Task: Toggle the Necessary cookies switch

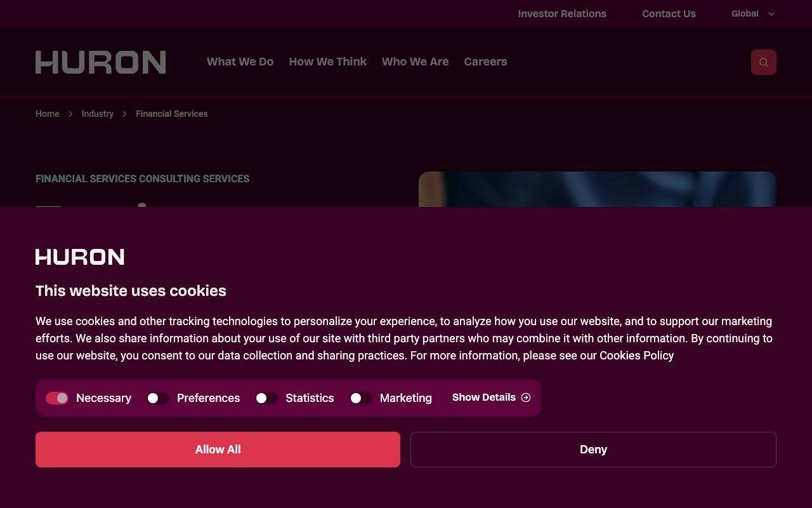Action: click(x=57, y=398)
